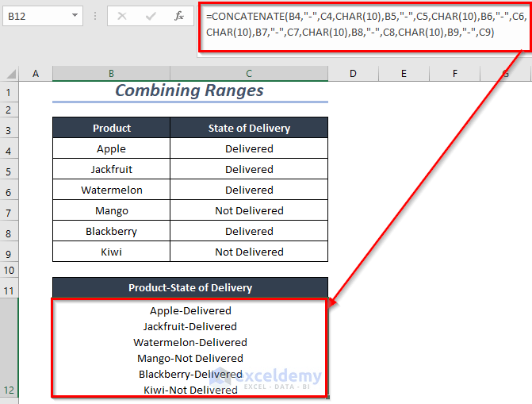The height and width of the screenshot is (404, 532).
Task: Select Not Delivered cell in Mango row
Action: click(249, 210)
